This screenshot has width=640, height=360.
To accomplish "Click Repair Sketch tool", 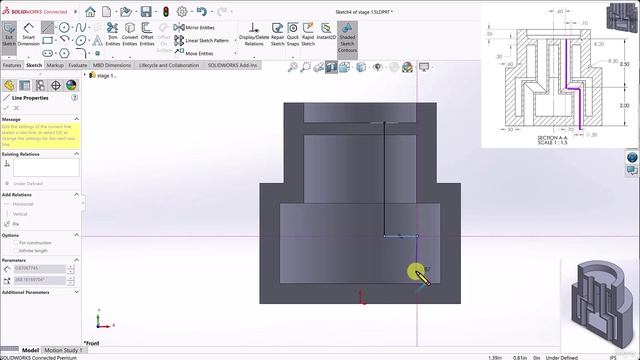I will point(278,34).
